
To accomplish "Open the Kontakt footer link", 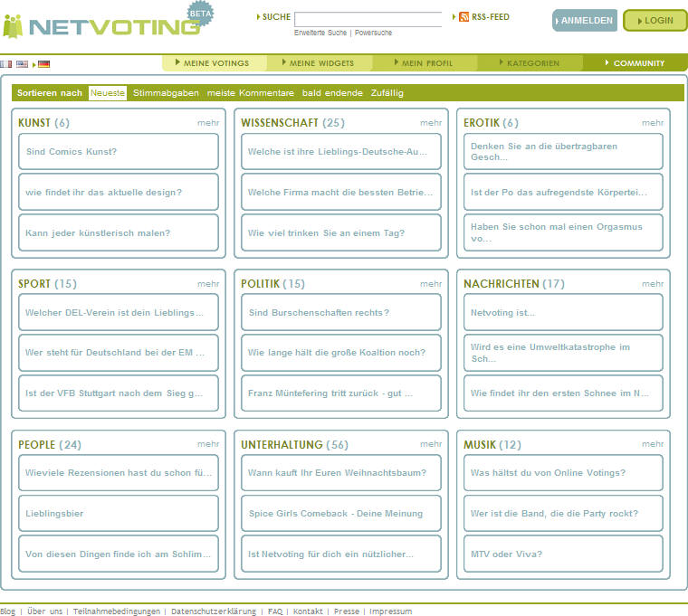I will [x=308, y=611].
